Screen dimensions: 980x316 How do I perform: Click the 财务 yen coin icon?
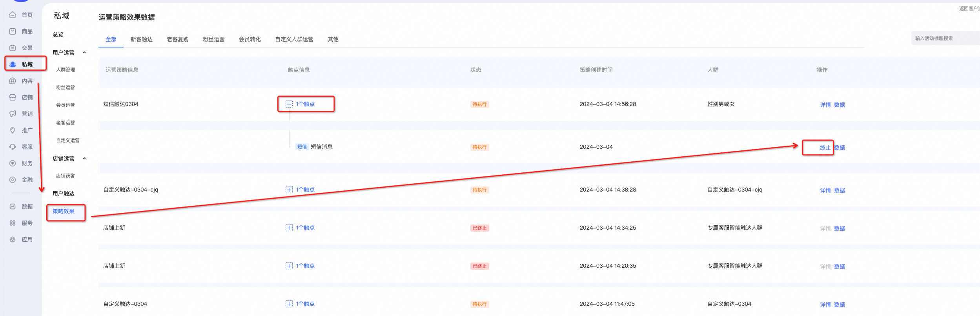tap(13, 163)
